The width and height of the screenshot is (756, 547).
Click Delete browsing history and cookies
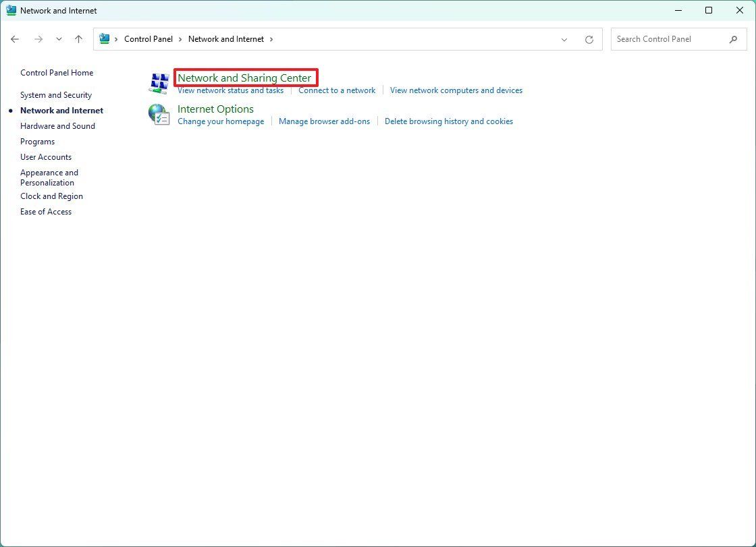(449, 121)
